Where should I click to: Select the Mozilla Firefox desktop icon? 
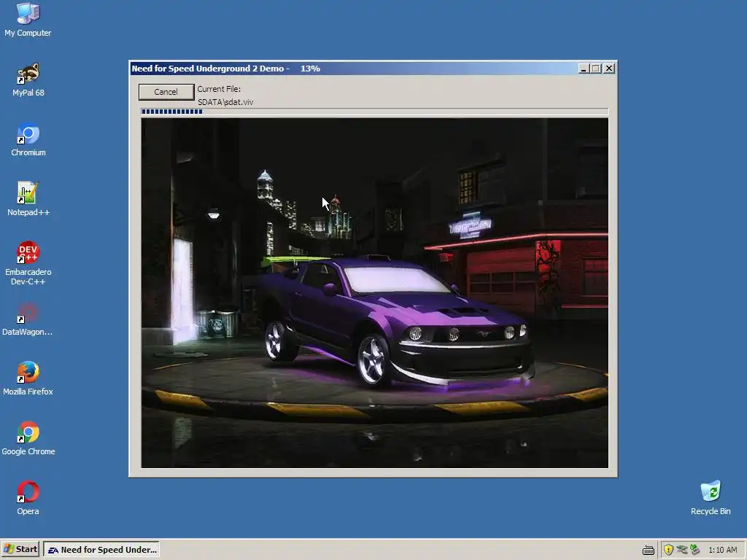tap(28, 379)
